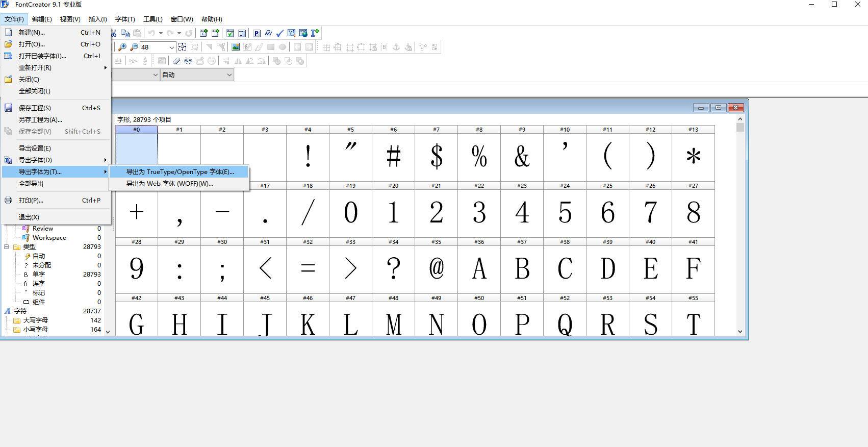The image size is (868, 447).
Task: Select the dollar sign glyph cell #7
Action: pyautogui.click(x=437, y=153)
